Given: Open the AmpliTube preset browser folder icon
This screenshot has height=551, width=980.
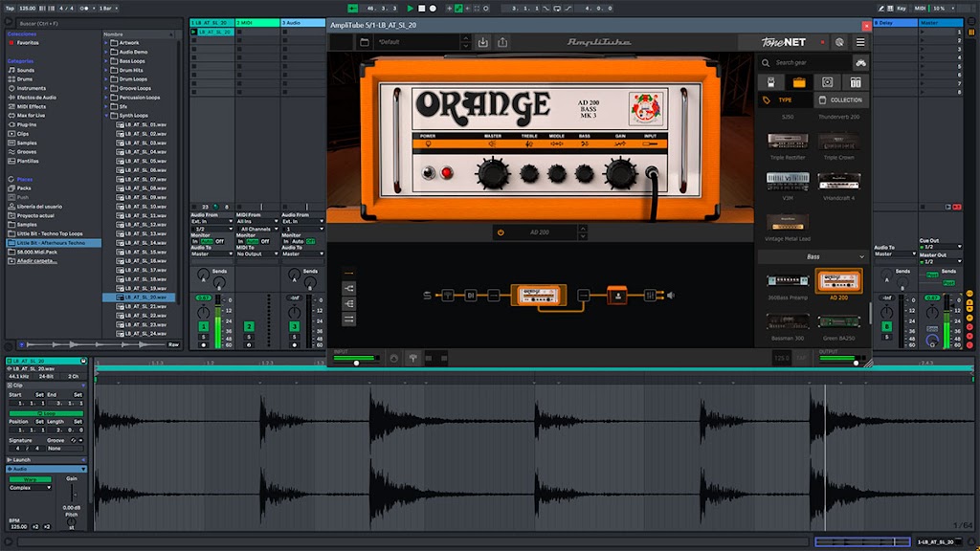Looking at the screenshot, I should (x=365, y=42).
